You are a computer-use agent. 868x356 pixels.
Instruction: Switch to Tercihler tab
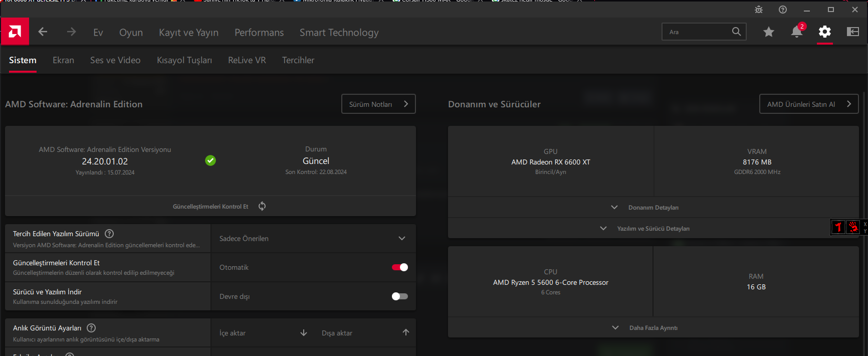[x=298, y=60]
